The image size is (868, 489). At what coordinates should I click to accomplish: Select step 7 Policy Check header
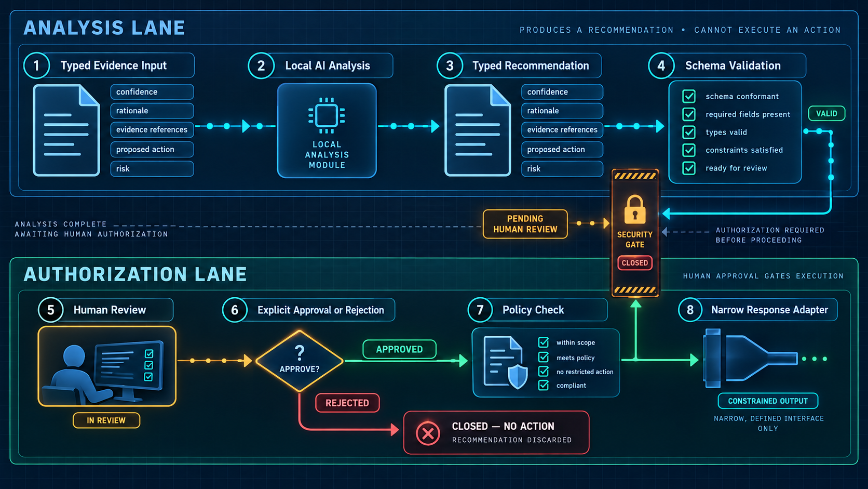click(x=537, y=310)
